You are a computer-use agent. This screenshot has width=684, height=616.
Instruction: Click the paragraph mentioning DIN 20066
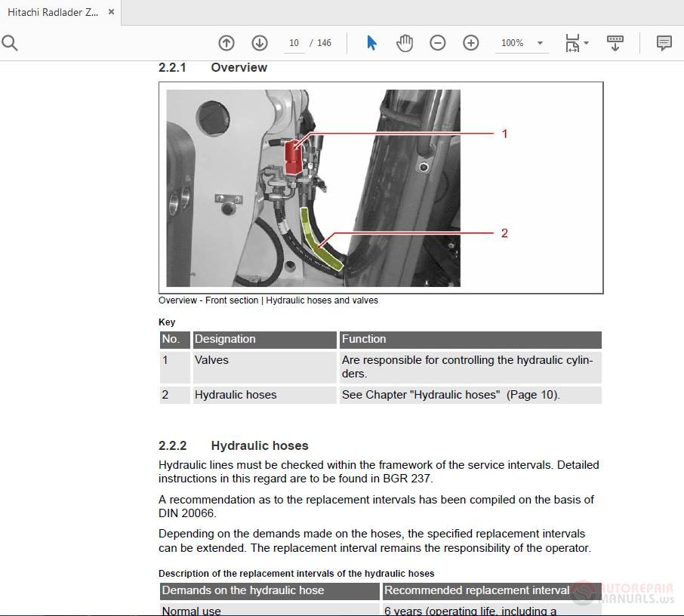pyautogui.click(x=376, y=506)
